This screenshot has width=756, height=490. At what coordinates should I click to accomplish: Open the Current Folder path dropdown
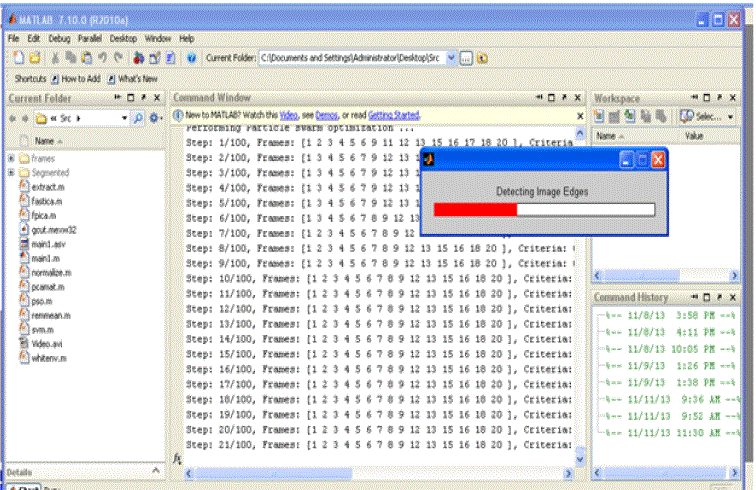pyautogui.click(x=450, y=58)
